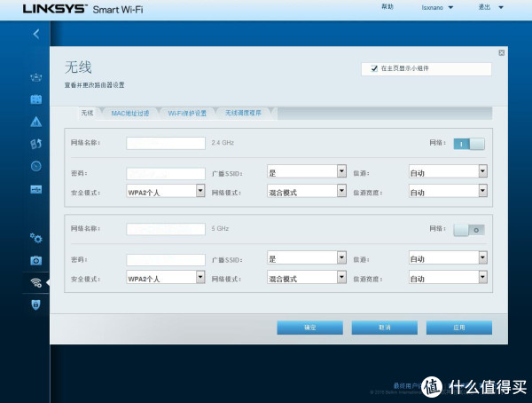Focus the 2.4 GHz network name field

(166, 144)
